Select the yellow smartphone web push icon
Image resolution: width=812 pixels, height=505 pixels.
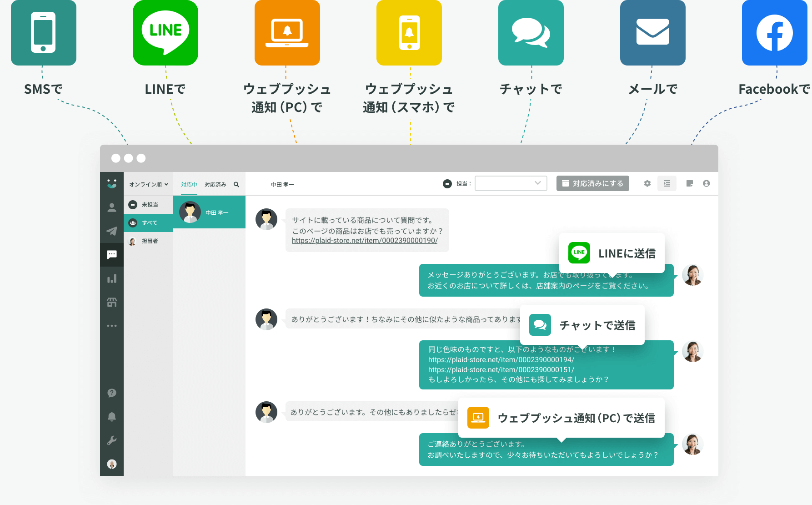pos(409,33)
